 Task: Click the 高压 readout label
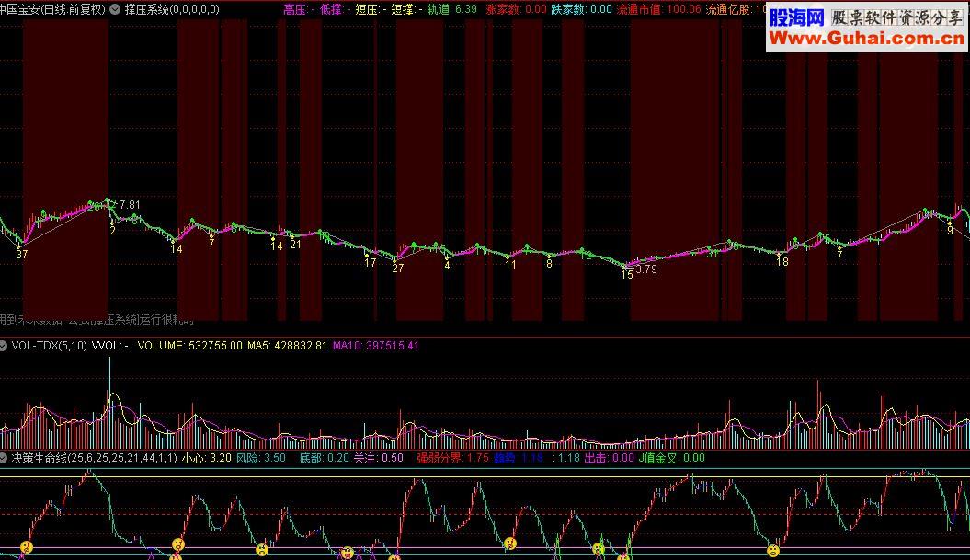[299, 9]
